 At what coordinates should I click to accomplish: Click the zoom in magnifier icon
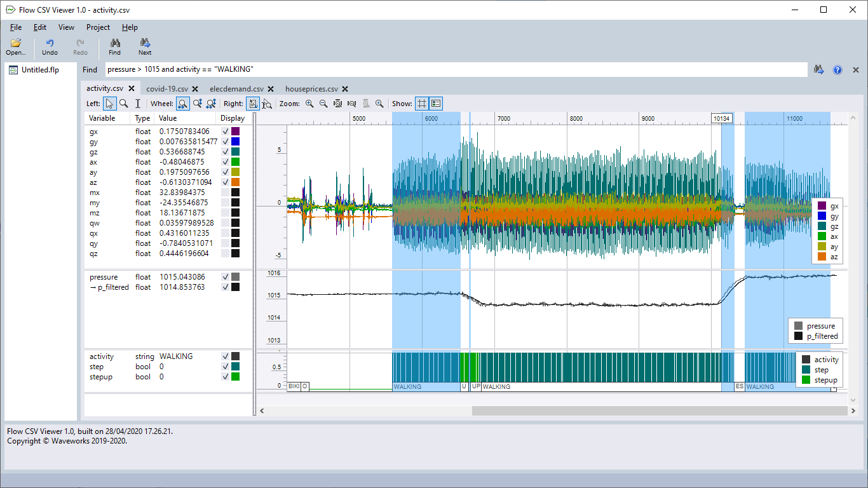309,104
